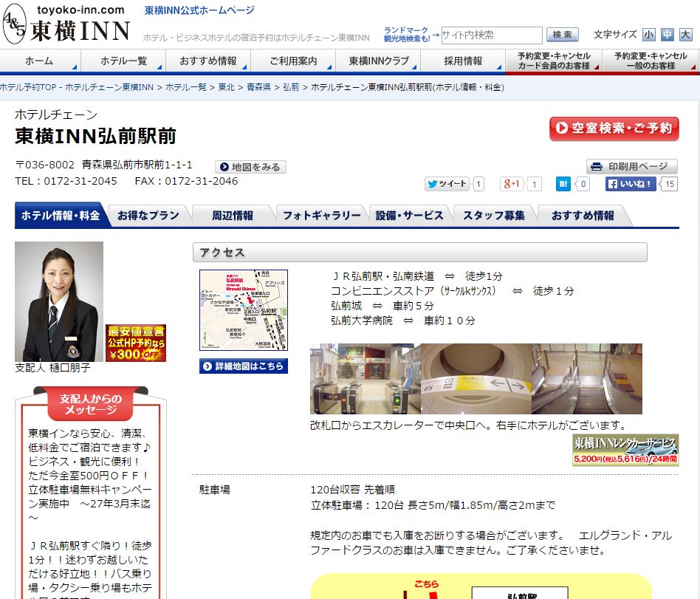Screen dimensions: 700x599
Task: Open ホテル一覧 menu
Action: click(123, 61)
